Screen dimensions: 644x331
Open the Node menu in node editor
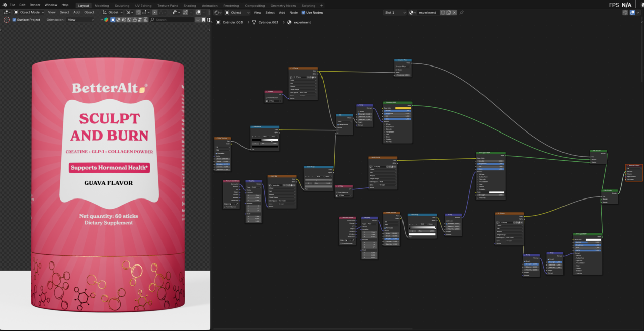tap(293, 12)
